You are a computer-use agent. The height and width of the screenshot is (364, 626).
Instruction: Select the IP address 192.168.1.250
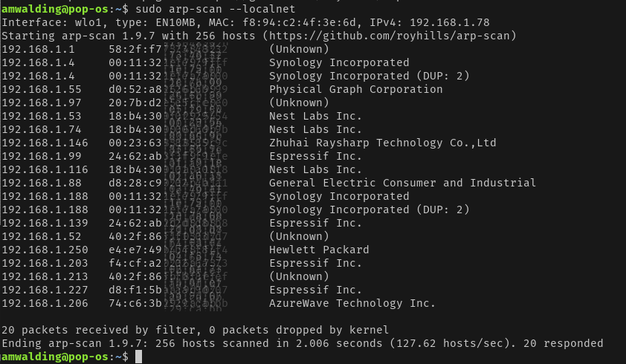click(44, 250)
